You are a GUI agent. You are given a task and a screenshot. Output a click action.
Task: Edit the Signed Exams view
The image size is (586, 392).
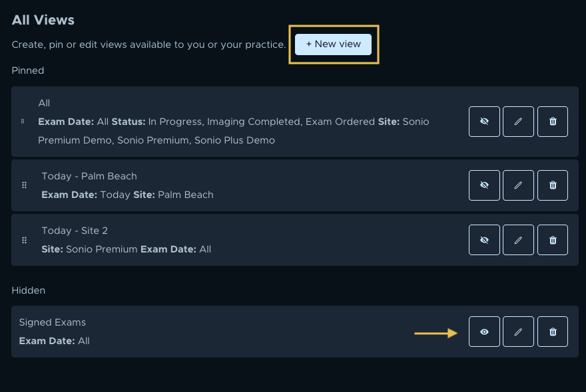coord(518,332)
